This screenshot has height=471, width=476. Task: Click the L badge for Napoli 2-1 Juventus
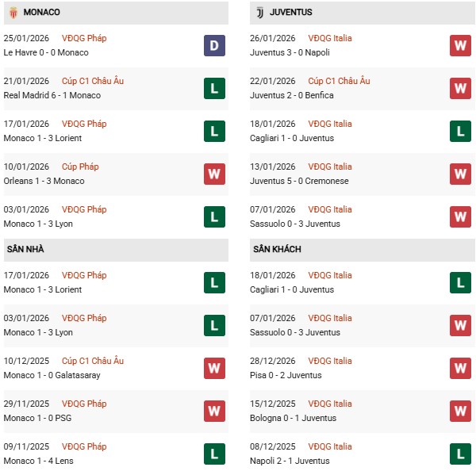(x=460, y=454)
